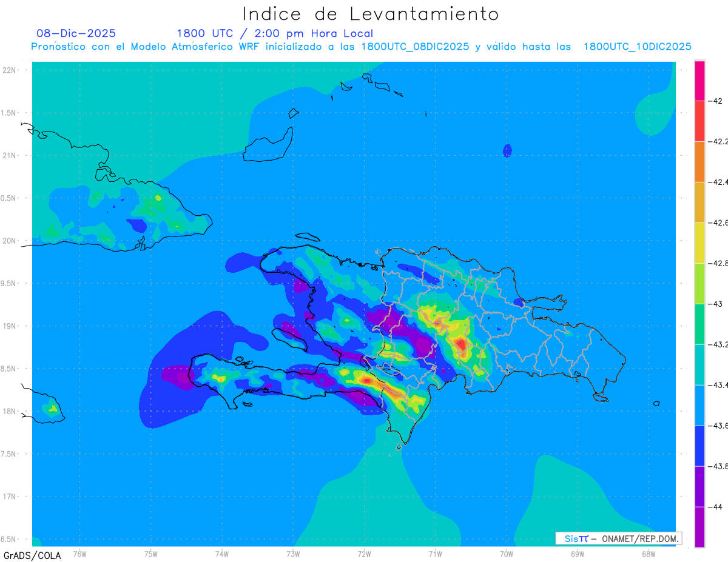Click the legend value '-42'
The height and width of the screenshot is (562, 728).
coord(716,101)
